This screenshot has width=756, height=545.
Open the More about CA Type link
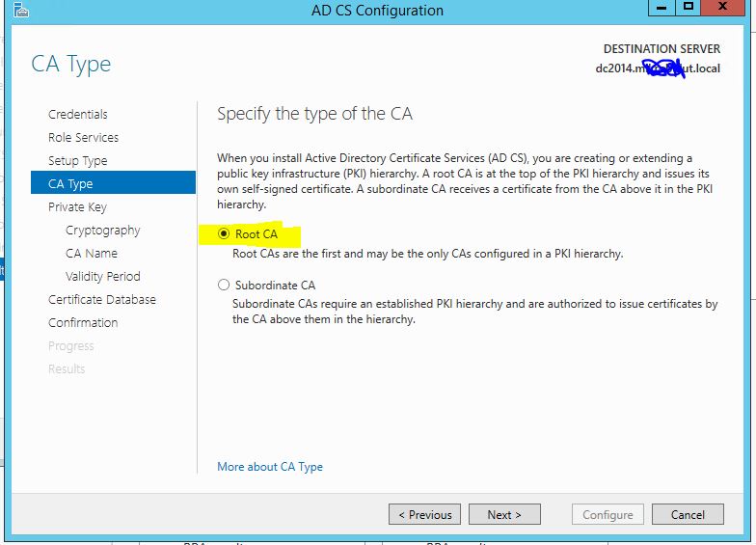click(270, 467)
